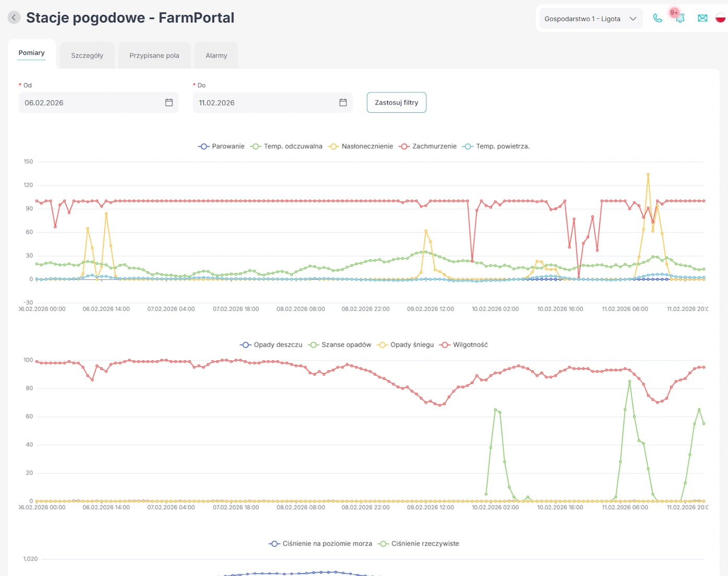Hide Zachmurzenie series in legend
This screenshot has width=728, height=576.
click(x=427, y=147)
